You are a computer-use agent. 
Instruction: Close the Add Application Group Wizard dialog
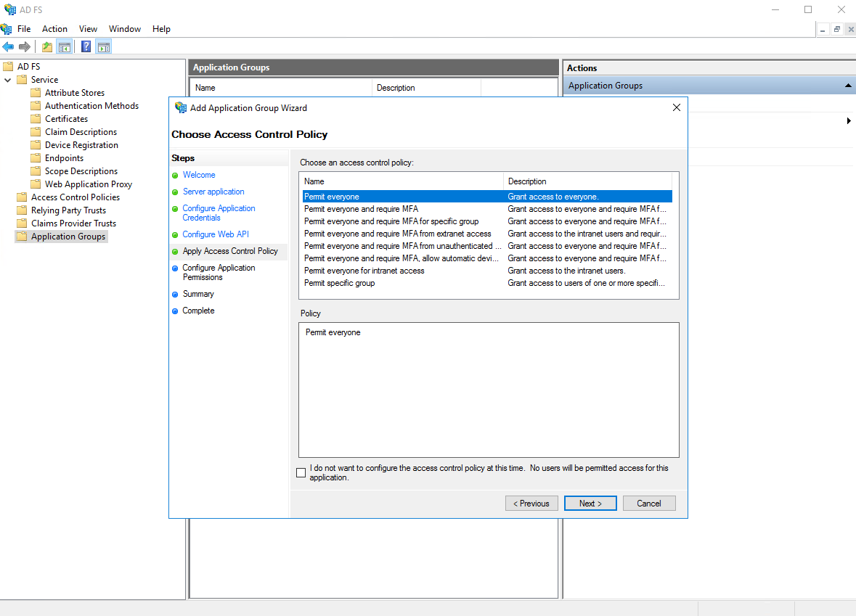677,107
